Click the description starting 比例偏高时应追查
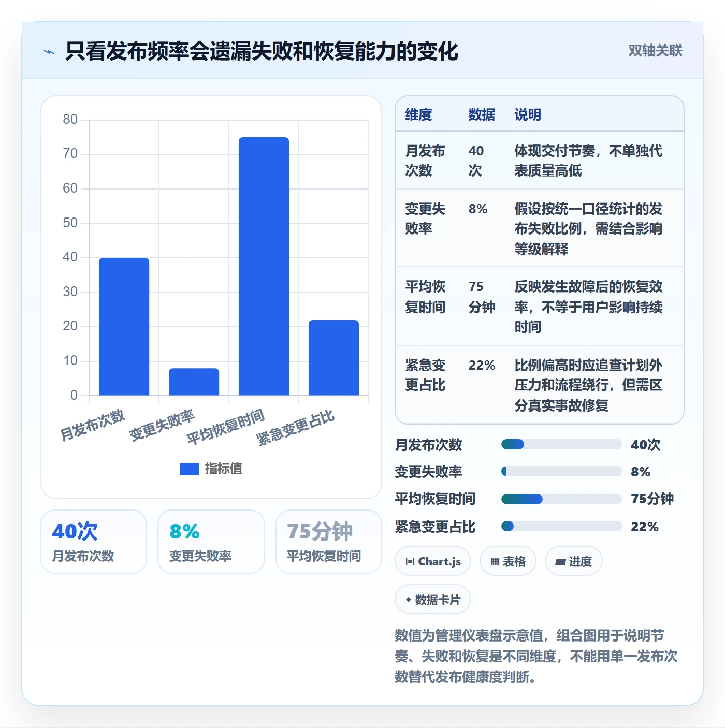This screenshot has width=725, height=728. (588, 385)
